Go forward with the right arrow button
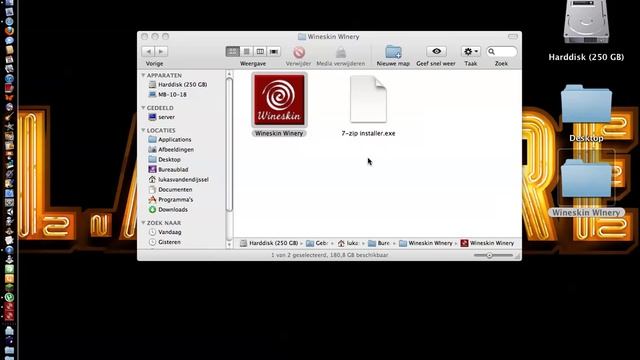Viewport: 640px width, 360px height. click(x=161, y=51)
